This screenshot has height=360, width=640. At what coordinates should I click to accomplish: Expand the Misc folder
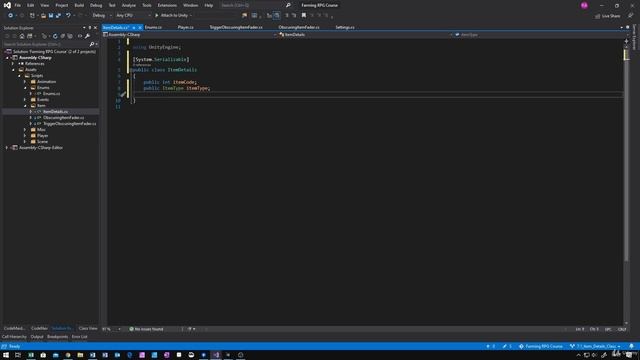pos(25,129)
